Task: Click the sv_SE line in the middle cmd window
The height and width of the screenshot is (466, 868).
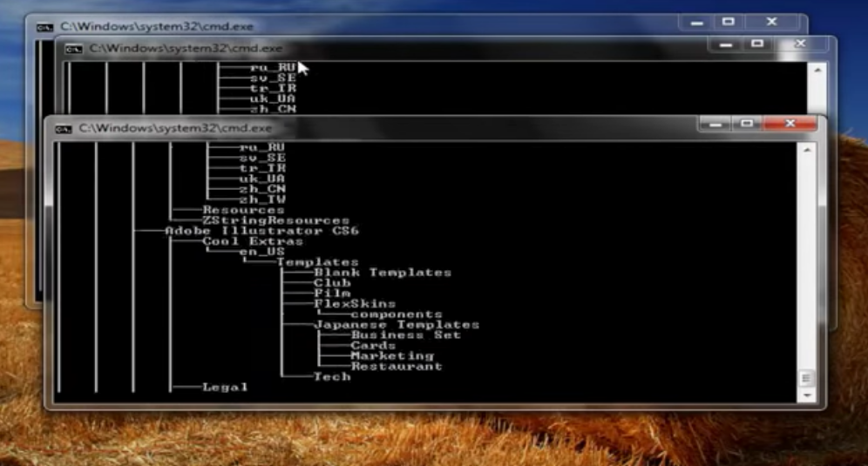Action: (x=273, y=78)
